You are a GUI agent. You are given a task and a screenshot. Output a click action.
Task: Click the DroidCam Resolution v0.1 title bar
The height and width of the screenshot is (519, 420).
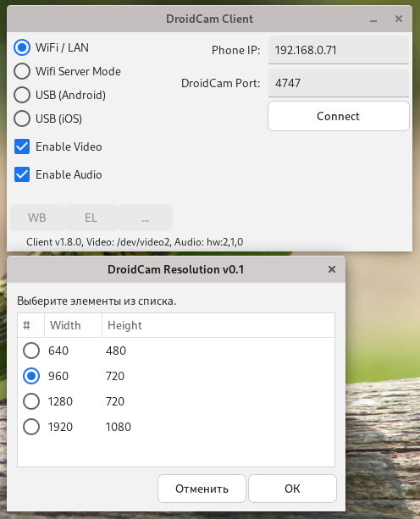(176, 269)
